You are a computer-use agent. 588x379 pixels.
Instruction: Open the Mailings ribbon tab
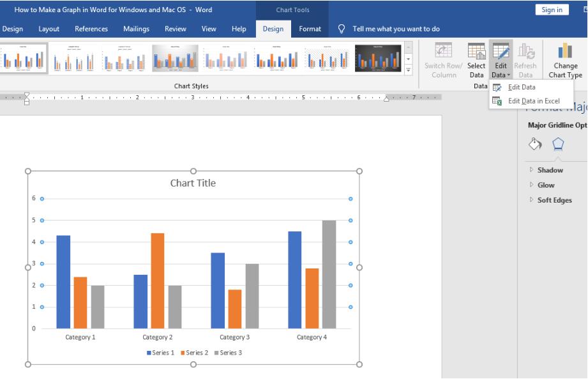tap(136, 28)
